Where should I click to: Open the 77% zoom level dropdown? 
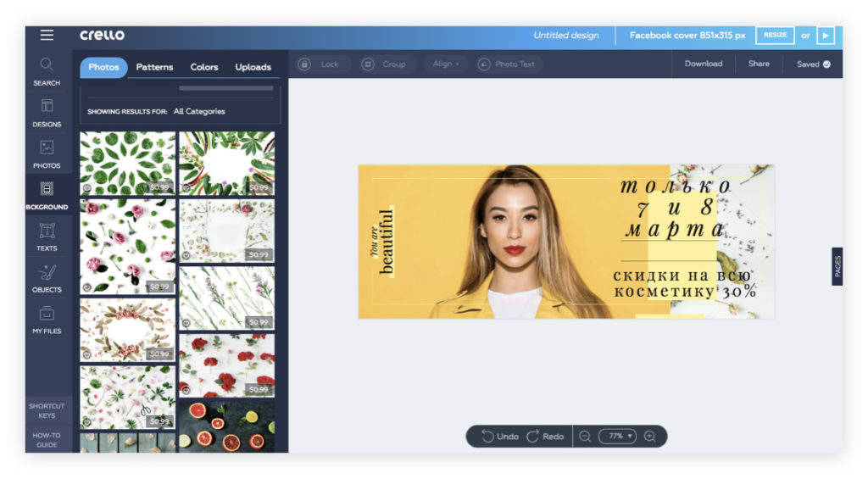click(x=617, y=436)
